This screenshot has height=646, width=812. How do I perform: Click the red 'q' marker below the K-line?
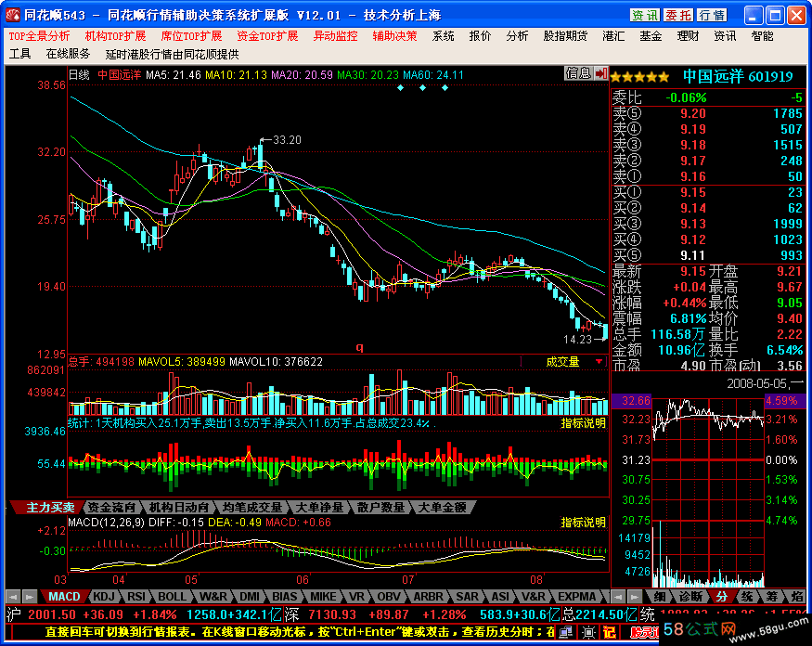point(359,348)
